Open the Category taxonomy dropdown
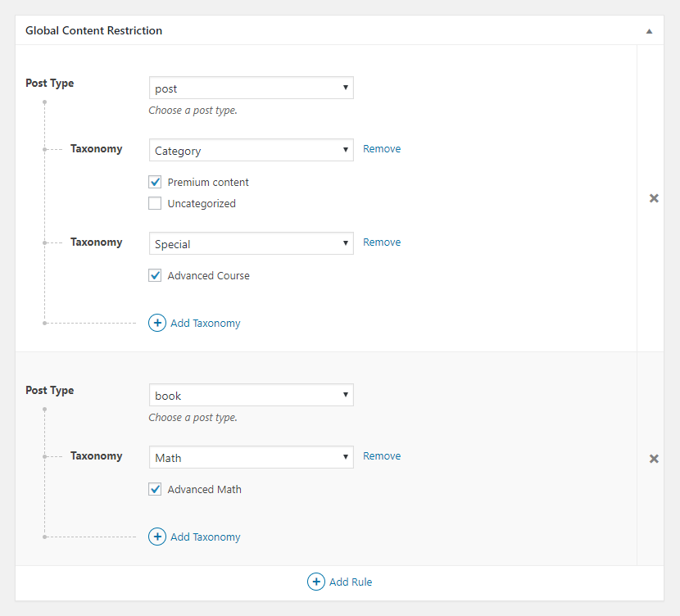 (251, 150)
